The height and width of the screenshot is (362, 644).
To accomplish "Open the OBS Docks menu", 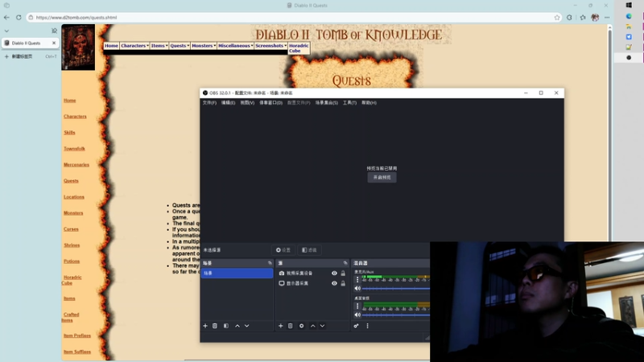I will coord(270,103).
